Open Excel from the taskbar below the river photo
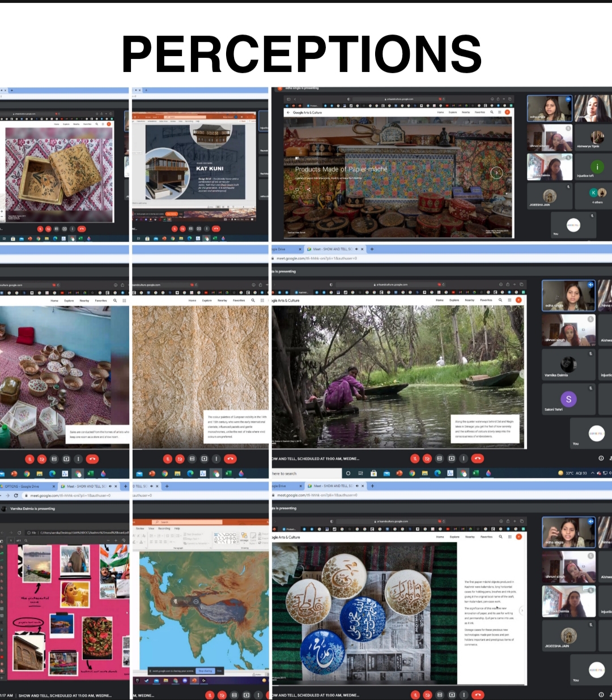 click(x=476, y=473)
